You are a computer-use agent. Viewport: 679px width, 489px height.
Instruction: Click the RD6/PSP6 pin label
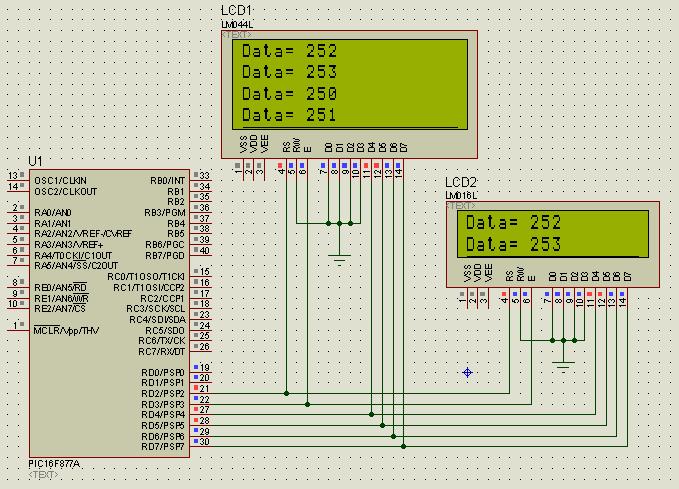click(x=163, y=436)
